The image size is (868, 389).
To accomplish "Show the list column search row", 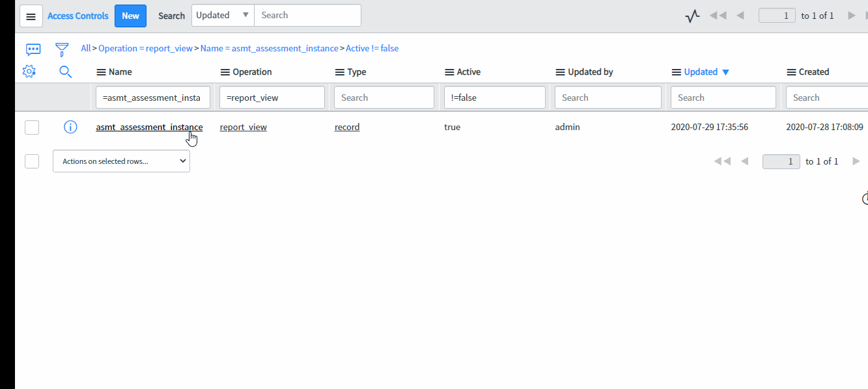I will (65, 72).
